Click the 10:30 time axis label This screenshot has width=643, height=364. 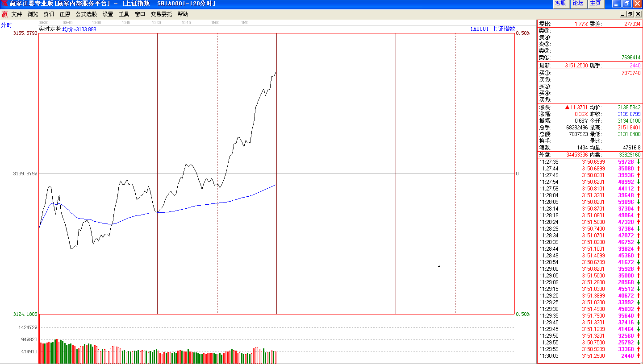click(156, 22)
